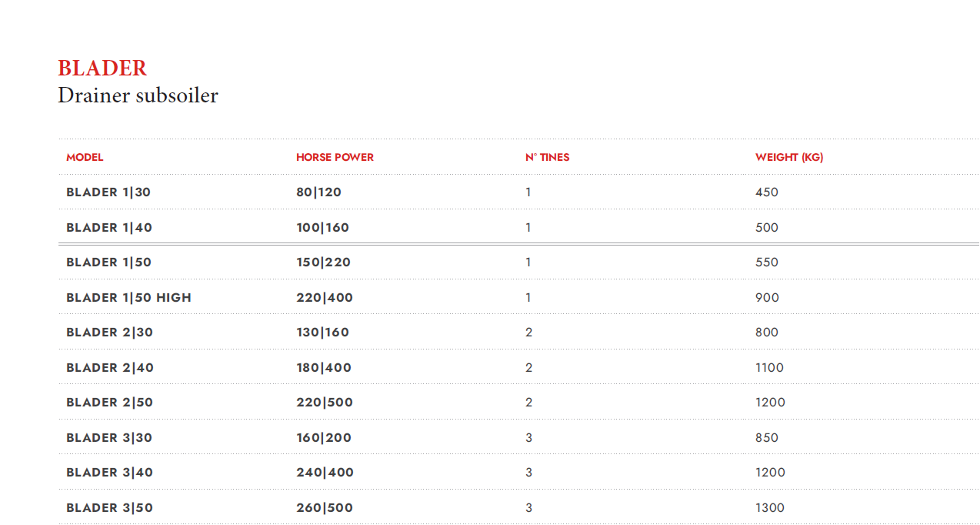Viewport: 980px width, 525px height.
Task: Click the N° TINES column header
Action: click(x=547, y=157)
